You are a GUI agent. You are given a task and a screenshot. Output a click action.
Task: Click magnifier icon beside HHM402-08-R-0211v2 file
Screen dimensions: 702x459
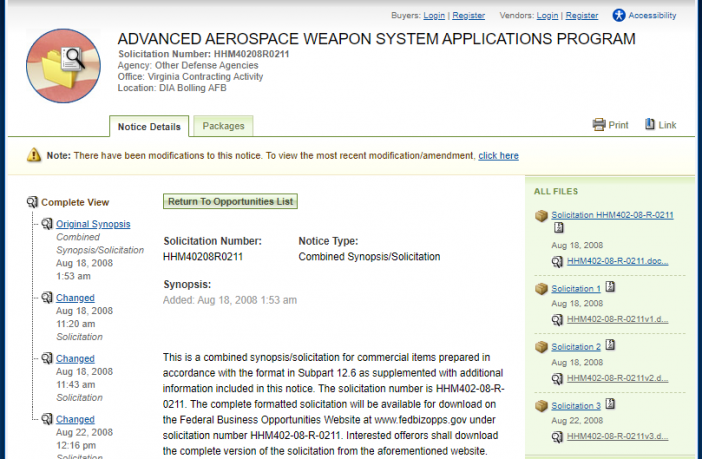[x=557, y=379]
